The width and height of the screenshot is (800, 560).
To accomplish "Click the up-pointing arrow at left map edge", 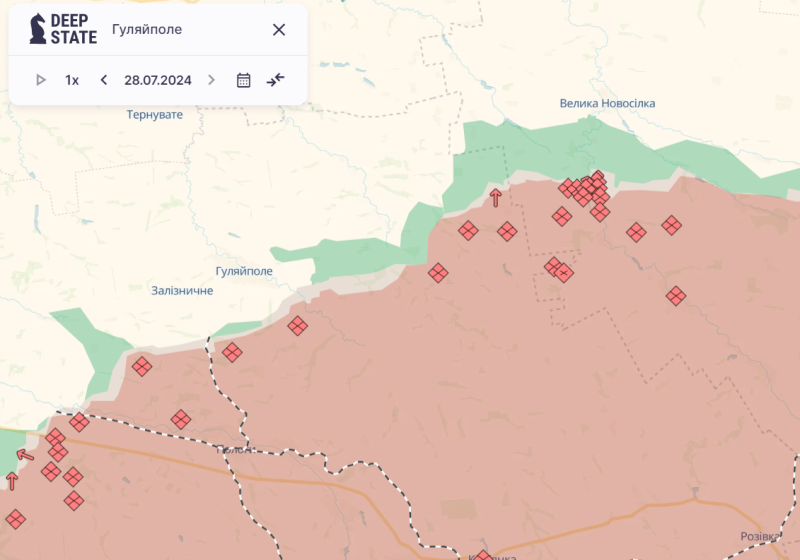I will 12,481.
